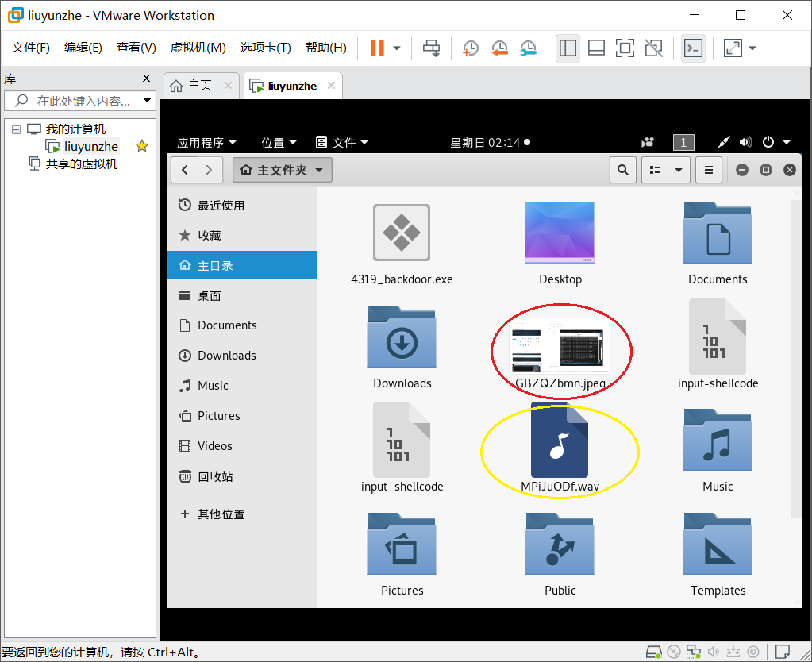Select liuyunzhe in the library tree

(x=90, y=147)
